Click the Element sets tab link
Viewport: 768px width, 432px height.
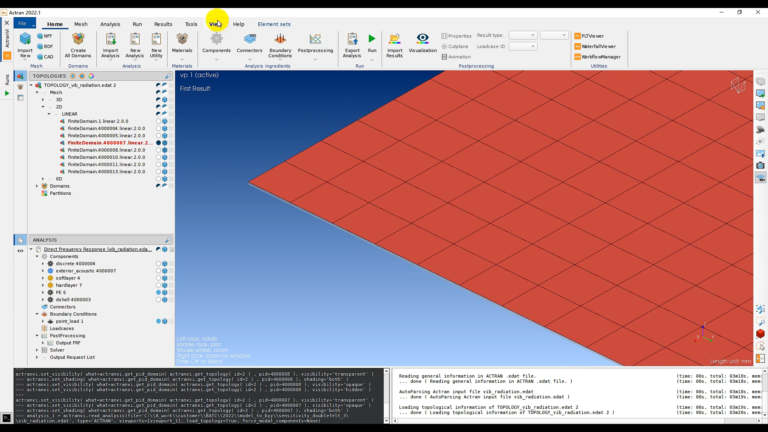pos(274,24)
